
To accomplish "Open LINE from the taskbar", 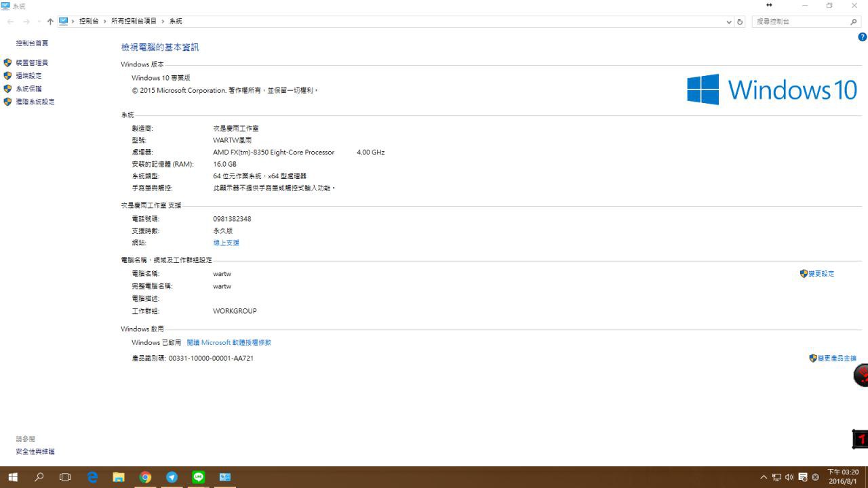I will 199,477.
